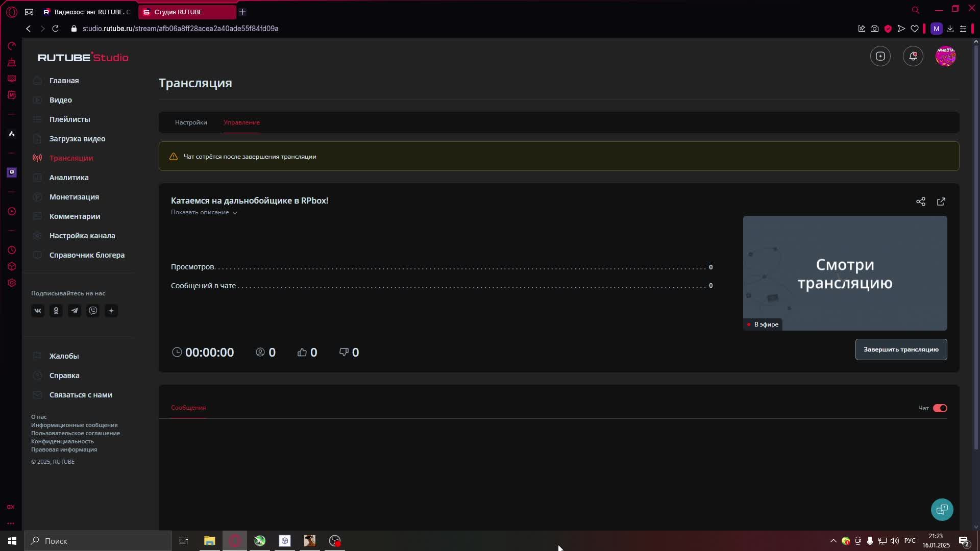Click the support chat floating icon
This screenshot has width=980, height=551.
942,509
